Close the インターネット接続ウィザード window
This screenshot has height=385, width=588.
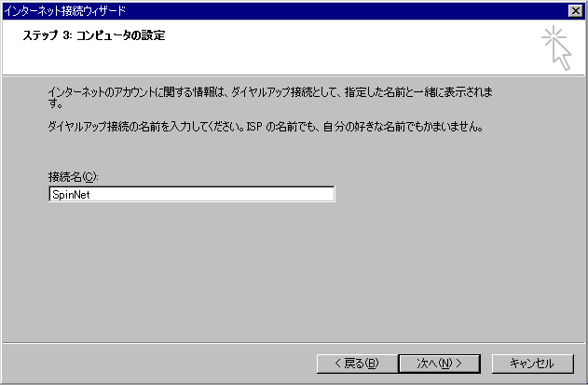pos(575,11)
